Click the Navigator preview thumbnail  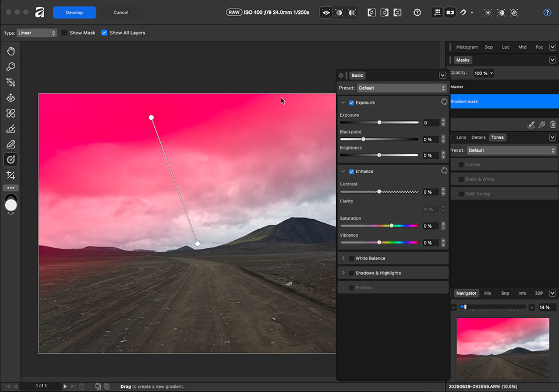[502, 348]
